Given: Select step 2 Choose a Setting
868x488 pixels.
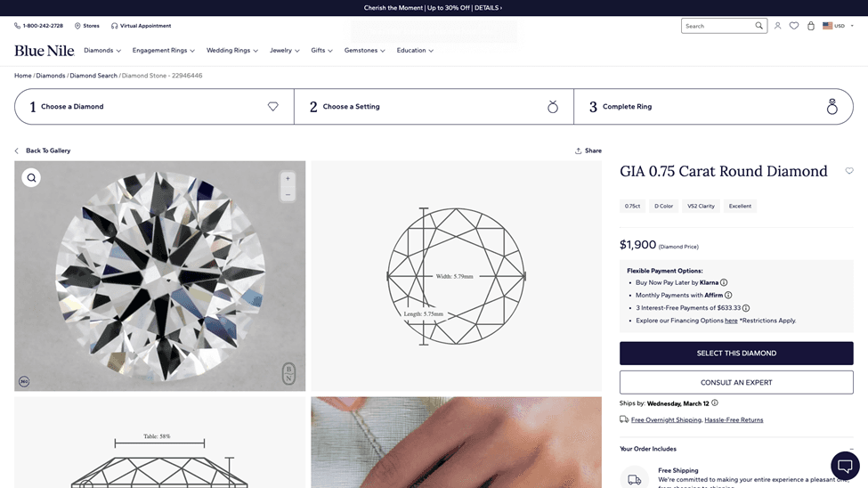Looking at the screenshot, I should coord(434,106).
